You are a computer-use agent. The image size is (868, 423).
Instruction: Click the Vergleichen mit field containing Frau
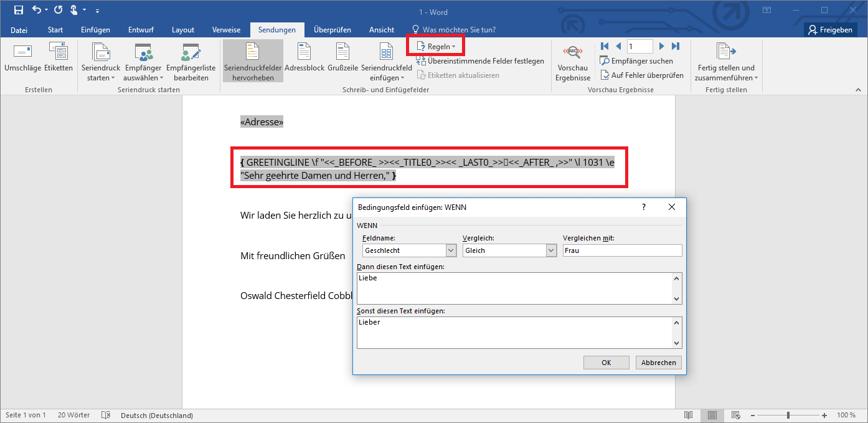coord(622,250)
